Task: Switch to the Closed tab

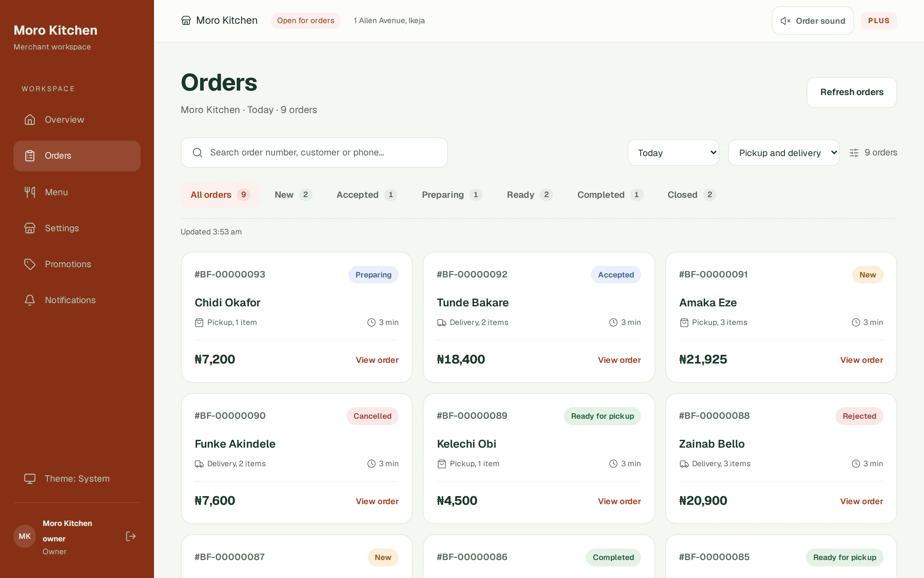Action: 691,195
